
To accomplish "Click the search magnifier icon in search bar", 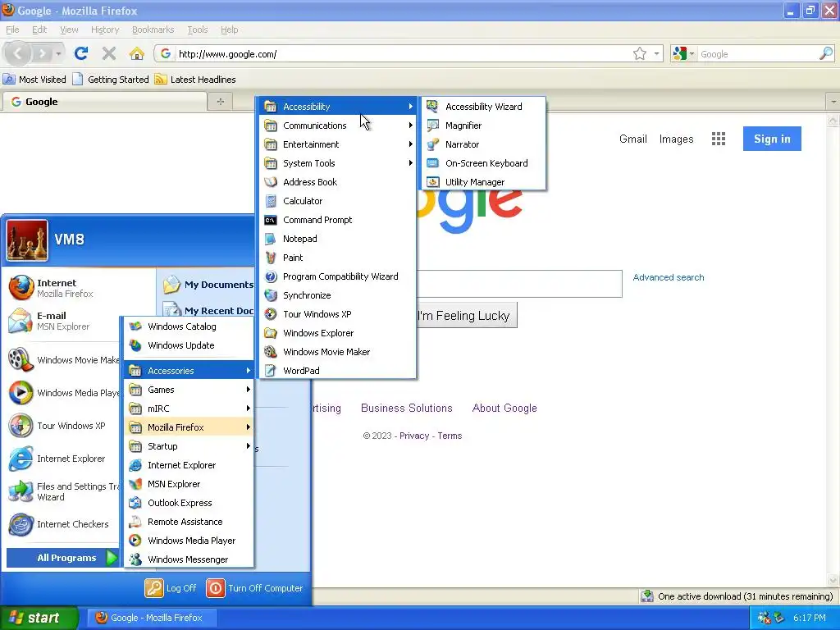I will point(826,53).
